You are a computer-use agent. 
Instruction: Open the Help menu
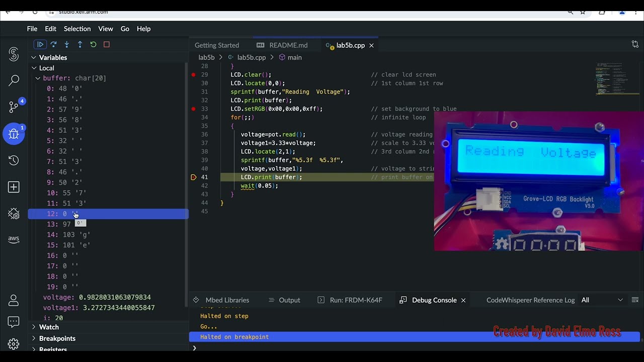(x=143, y=29)
